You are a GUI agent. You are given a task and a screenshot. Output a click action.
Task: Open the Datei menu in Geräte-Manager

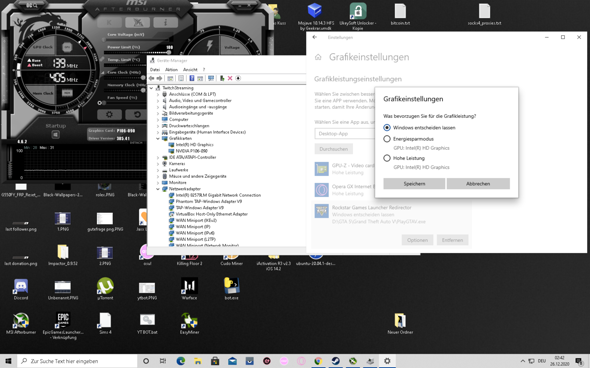tap(155, 70)
